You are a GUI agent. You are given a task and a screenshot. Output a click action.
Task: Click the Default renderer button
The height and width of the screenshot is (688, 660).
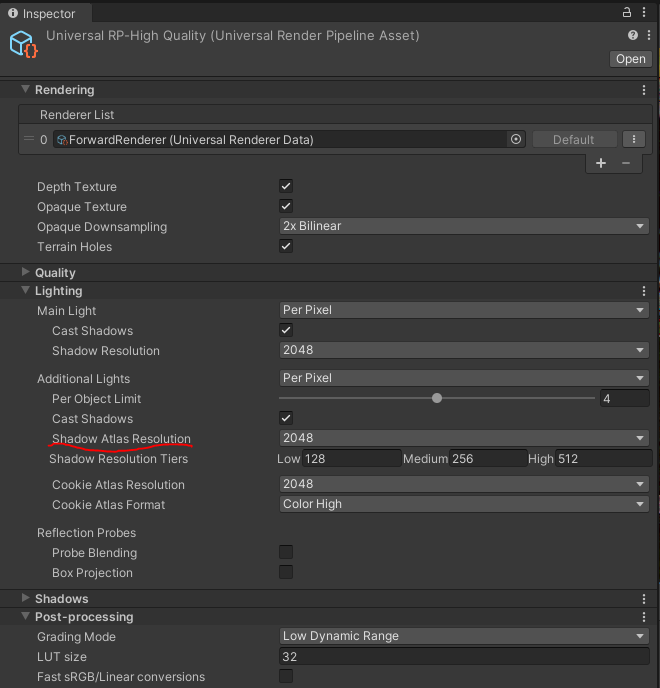tap(574, 140)
